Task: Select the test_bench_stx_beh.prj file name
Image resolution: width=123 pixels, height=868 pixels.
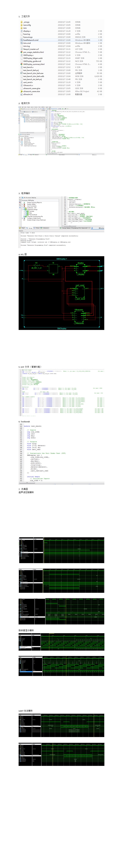Action: (32, 79)
